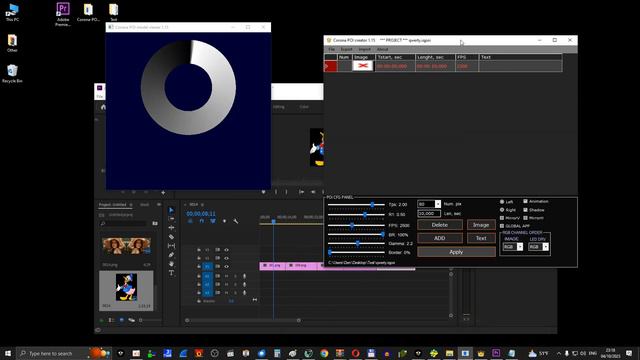This screenshot has width=640, height=360.
Task: Click the Premiere home icon
Action: [x=103, y=107]
